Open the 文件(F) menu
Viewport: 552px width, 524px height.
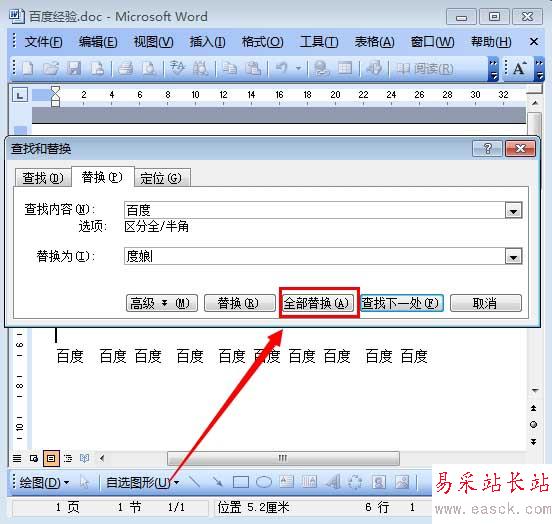[43, 42]
